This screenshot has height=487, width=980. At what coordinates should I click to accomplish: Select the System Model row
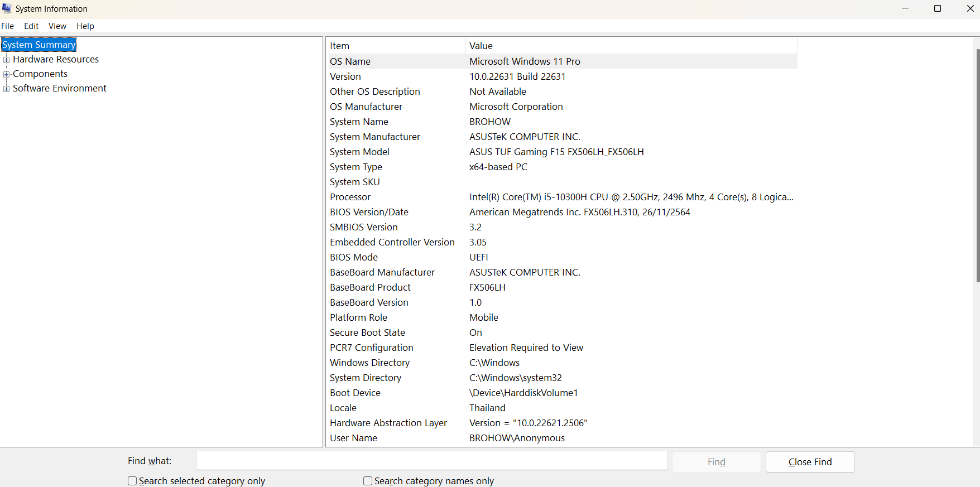click(x=562, y=152)
